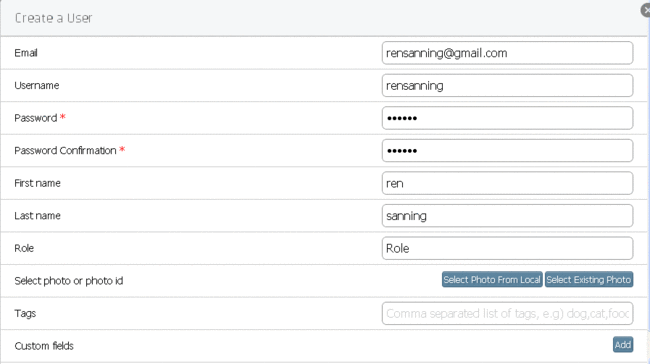
Task: Click the Create a User dialog title
Action: coord(53,18)
